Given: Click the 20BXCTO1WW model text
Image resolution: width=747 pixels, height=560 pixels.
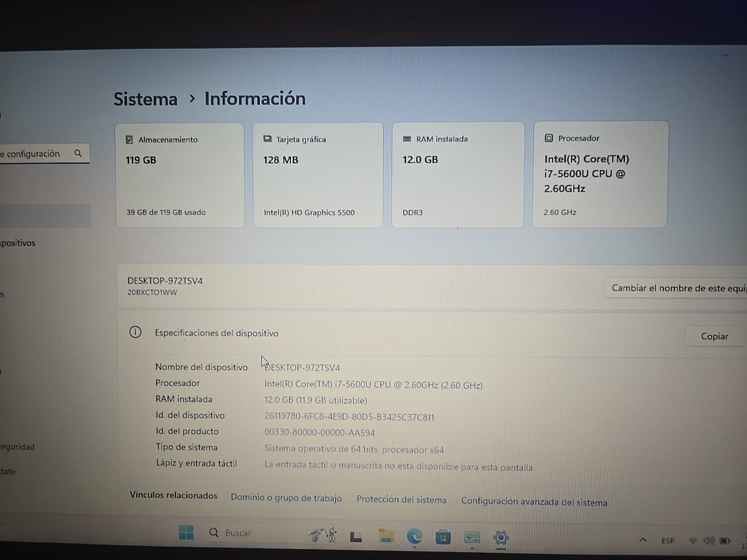Looking at the screenshot, I should pyautogui.click(x=152, y=292).
